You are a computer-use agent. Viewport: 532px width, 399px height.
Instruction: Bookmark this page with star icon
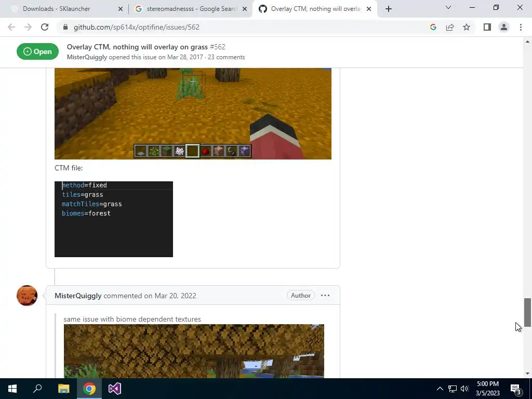click(467, 27)
